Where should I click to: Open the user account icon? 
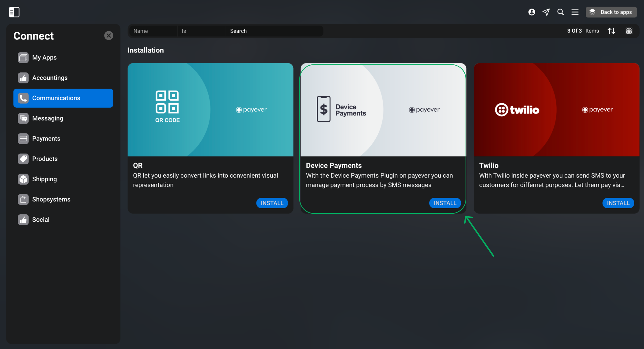pos(532,12)
